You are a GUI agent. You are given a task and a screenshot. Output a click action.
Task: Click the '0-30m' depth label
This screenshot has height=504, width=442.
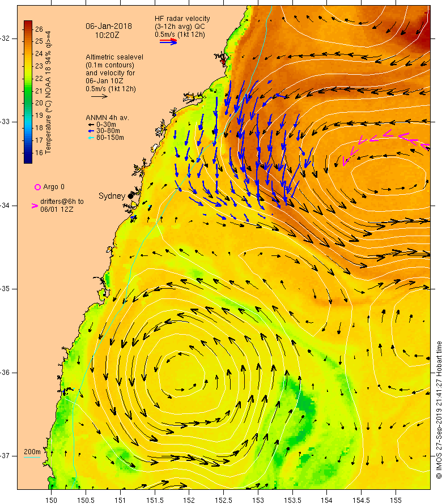pyautogui.click(x=106, y=125)
